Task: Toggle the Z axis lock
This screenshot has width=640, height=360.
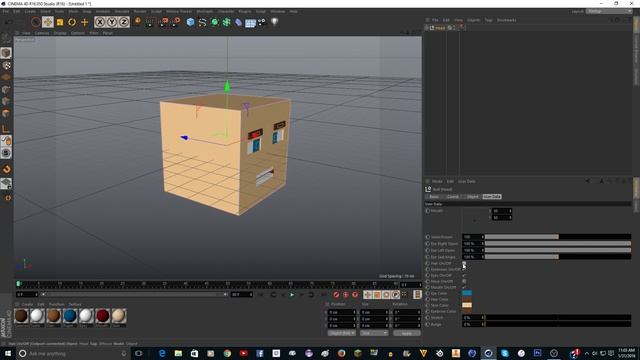Action: tap(124, 22)
